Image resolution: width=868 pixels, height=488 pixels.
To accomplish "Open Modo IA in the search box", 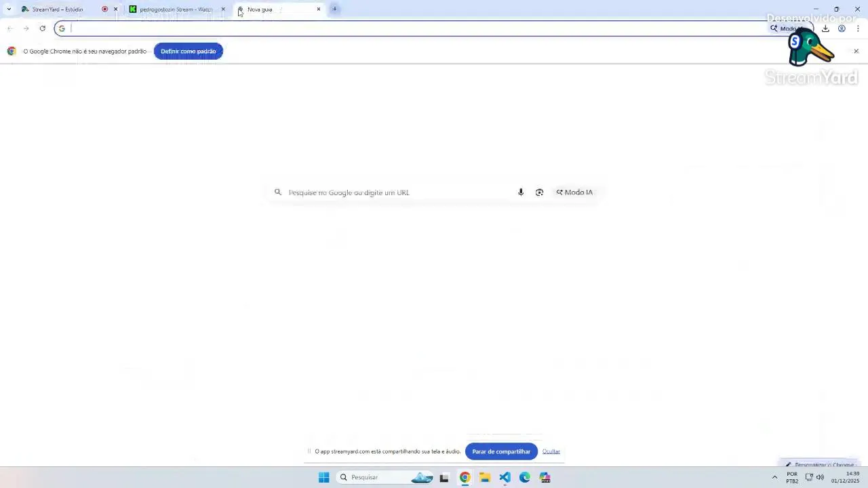I will pos(574,192).
